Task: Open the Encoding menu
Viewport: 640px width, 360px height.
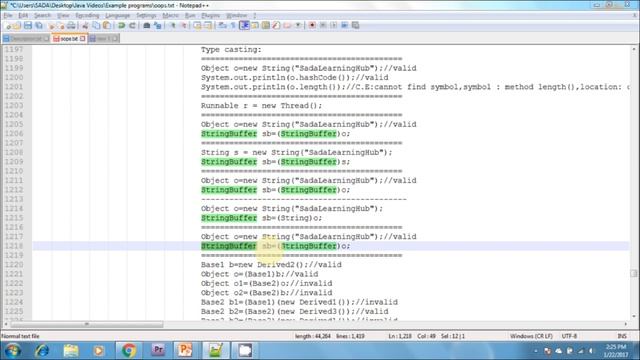Action: [87, 16]
